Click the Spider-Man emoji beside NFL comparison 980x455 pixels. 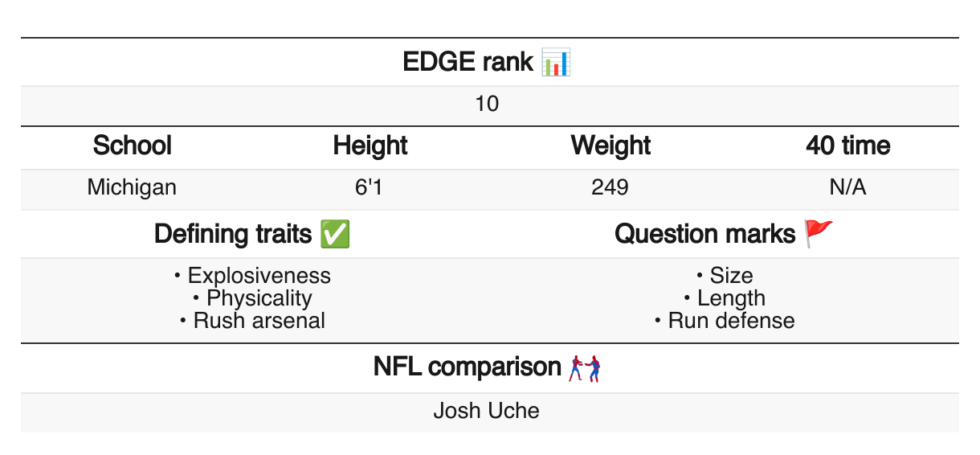(585, 369)
